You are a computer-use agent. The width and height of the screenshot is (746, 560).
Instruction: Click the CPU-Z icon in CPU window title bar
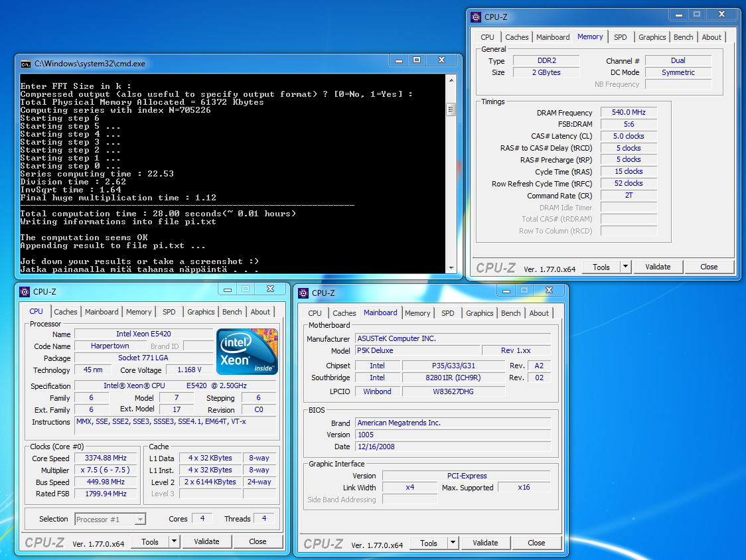coord(25,292)
